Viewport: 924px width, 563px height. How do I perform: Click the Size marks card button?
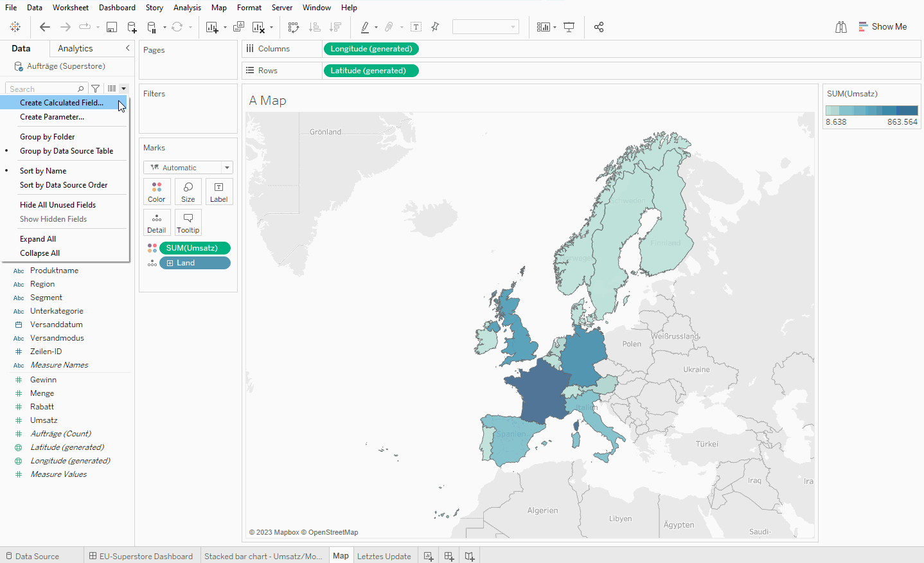pos(188,192)
